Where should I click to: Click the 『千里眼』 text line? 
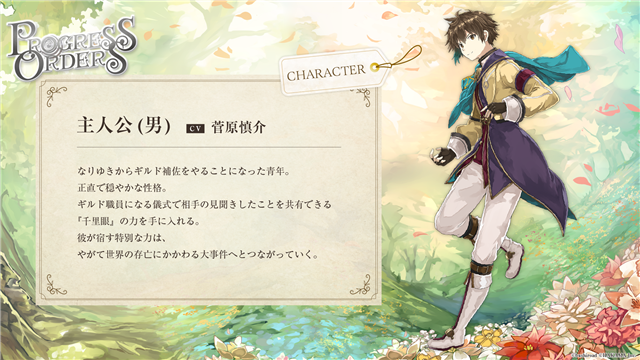[x=138, y=221]
